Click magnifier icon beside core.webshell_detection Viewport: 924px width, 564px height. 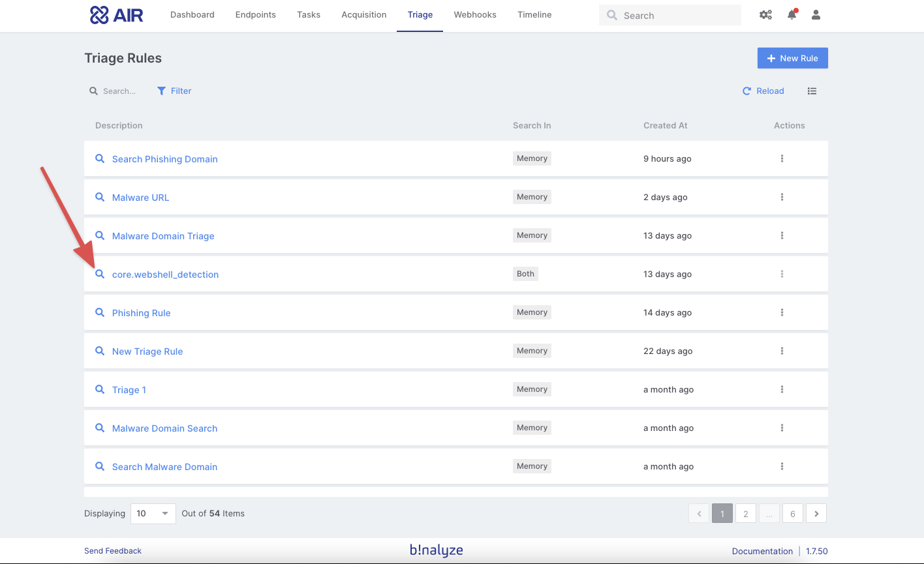pyautogui.click(x=100, y=275)
